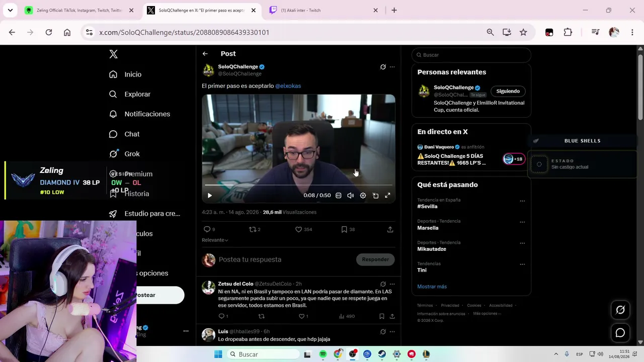
Task: Repost the post with 2 reposts
Action: pos(255,229)
